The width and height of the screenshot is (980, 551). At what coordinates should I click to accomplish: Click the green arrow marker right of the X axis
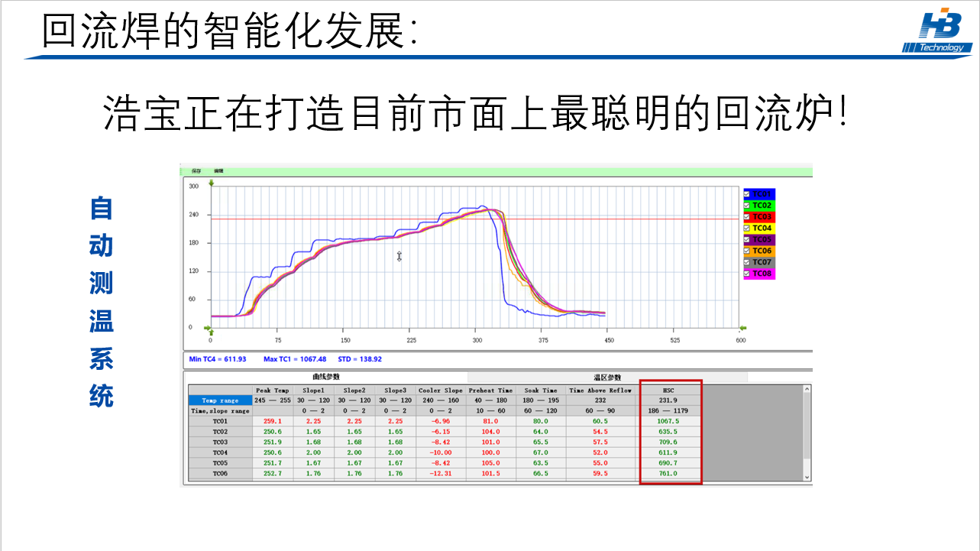tap(742, 328)
